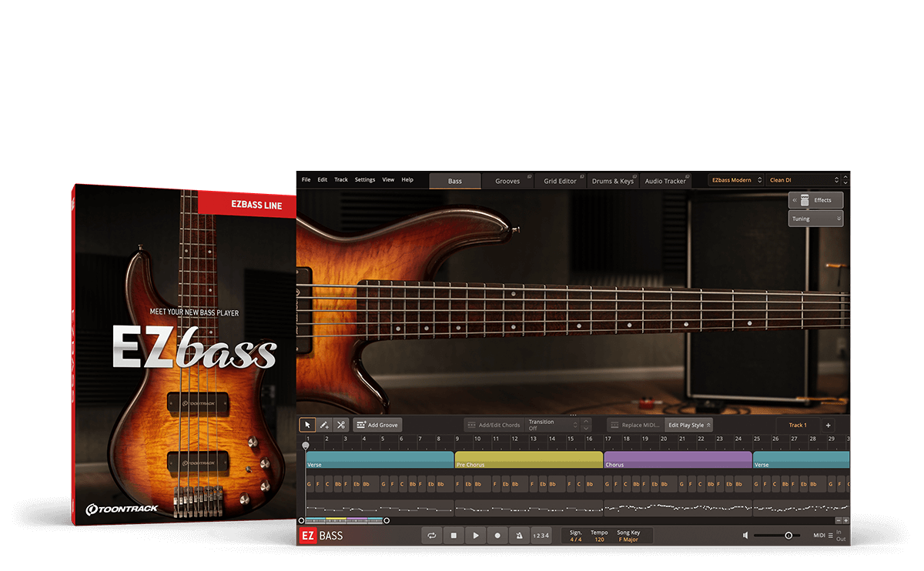Click the Add Groove button
The image size is (924, 571).
point(377,425)
